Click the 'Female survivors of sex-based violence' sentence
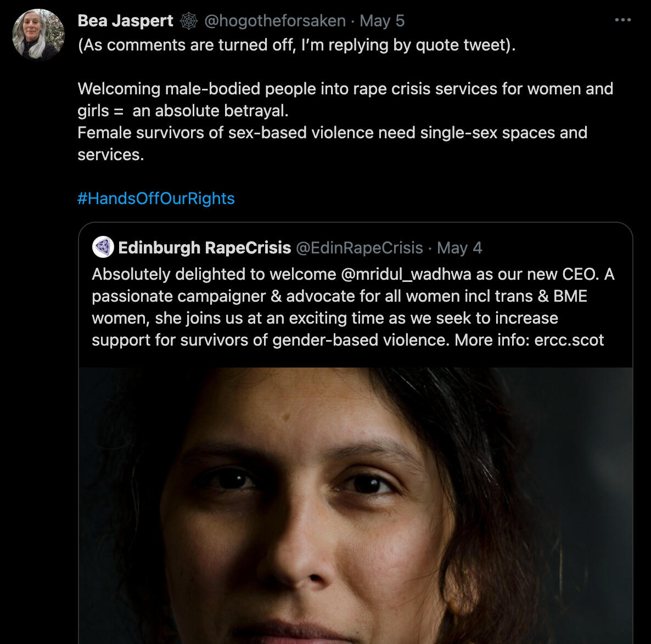This screenshot has height=644, width=651. (x=332, y=133)
